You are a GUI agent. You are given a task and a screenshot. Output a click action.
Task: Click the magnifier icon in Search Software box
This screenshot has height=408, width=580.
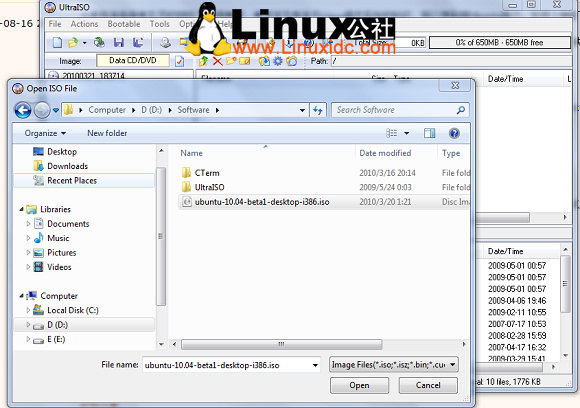pyautogui.click(x=461, y=110)
